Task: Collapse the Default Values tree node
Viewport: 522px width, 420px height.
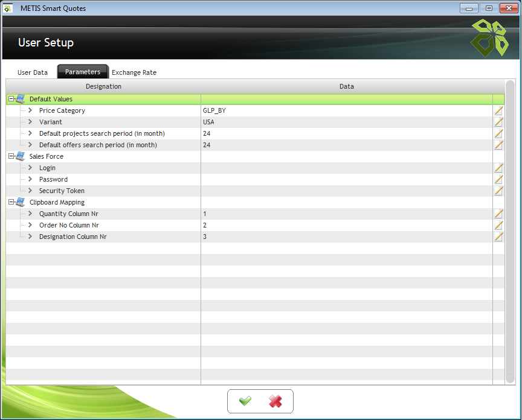Action: (11, 99)
